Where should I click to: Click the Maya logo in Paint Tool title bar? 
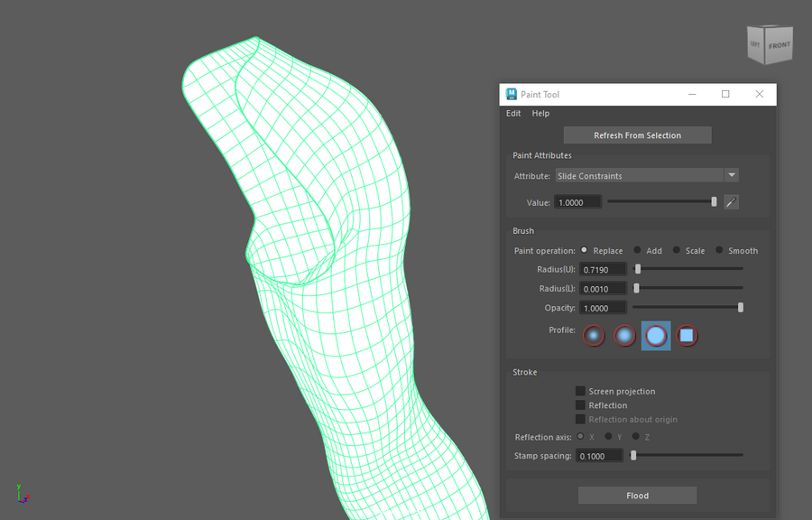click(512, 94)
